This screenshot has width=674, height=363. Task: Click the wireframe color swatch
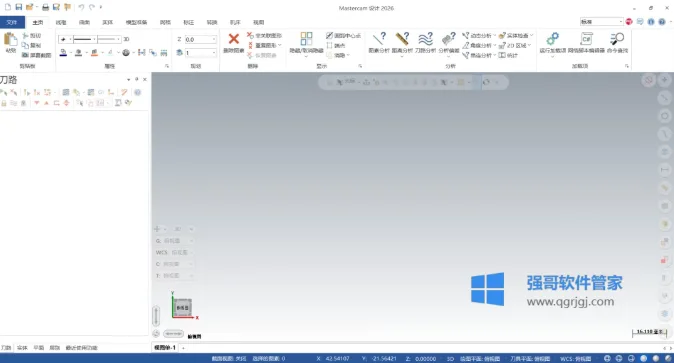(x=63, y=52)
